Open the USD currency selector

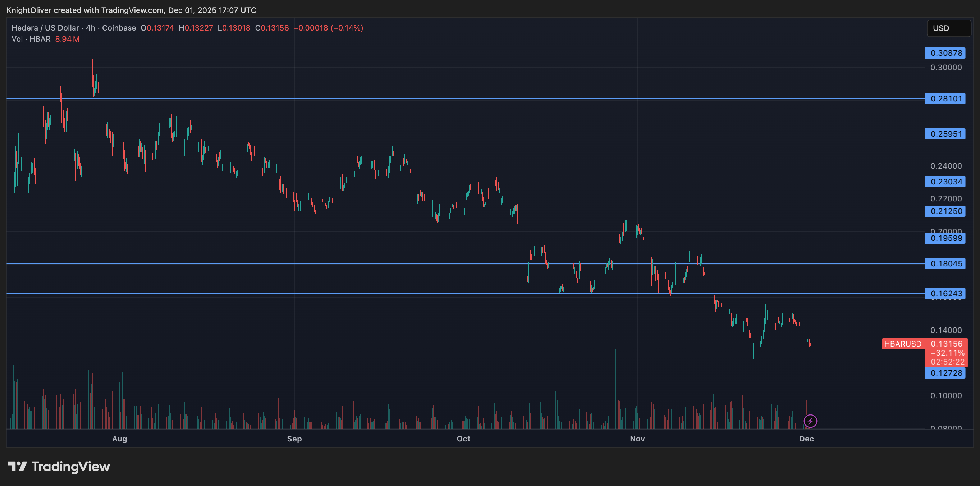pyautogui.click(x=948, y=28)
